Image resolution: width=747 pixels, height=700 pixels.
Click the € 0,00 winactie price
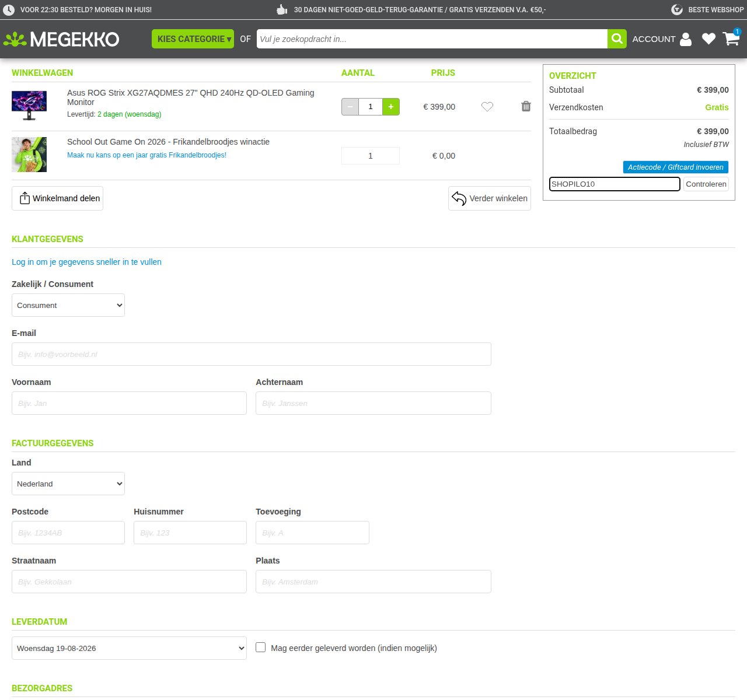click(444, 156)
